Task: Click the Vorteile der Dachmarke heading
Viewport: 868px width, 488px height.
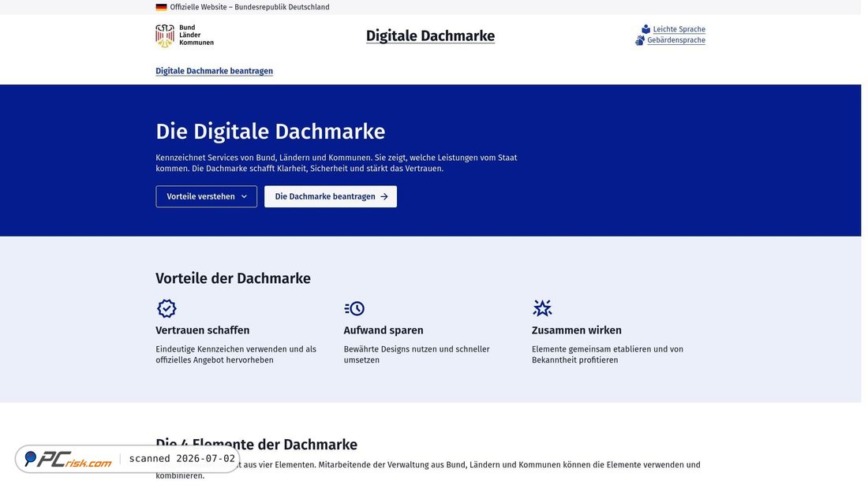Action: tap(233, 278)
